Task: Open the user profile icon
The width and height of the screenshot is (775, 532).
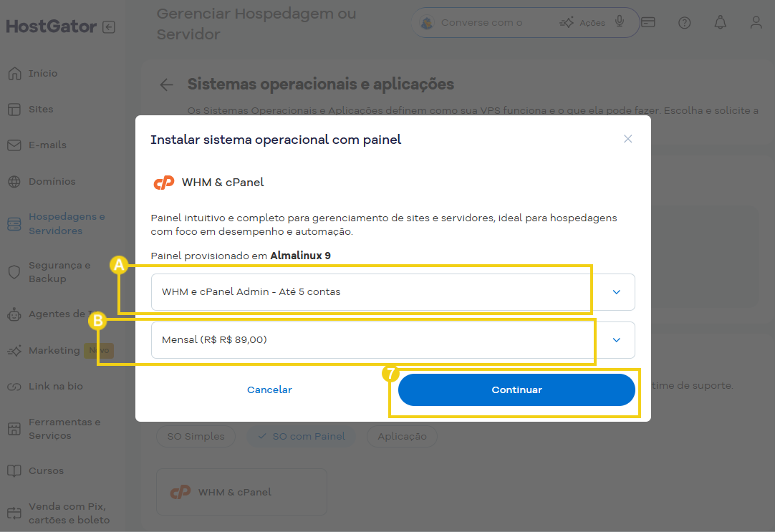Action: [x=756, y=22]
